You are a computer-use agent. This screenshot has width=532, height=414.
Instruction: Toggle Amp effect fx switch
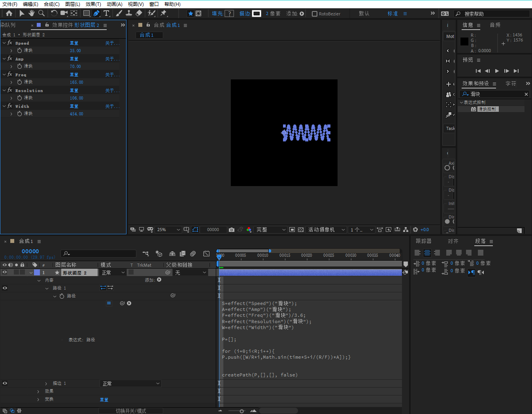(x=10, y=58)
